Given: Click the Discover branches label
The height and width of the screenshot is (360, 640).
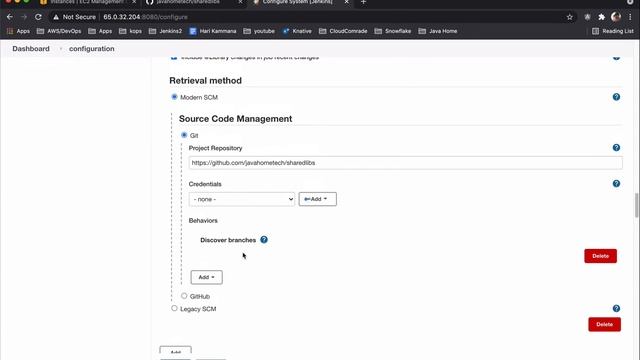Looking at the screenshot, I should pos(228,240).
